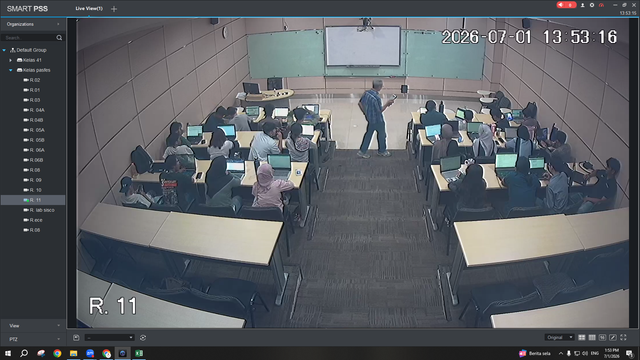Screen dimensions: 640x360
Task: Click the red system status gauge icon
Action: (x=601, y=5)
